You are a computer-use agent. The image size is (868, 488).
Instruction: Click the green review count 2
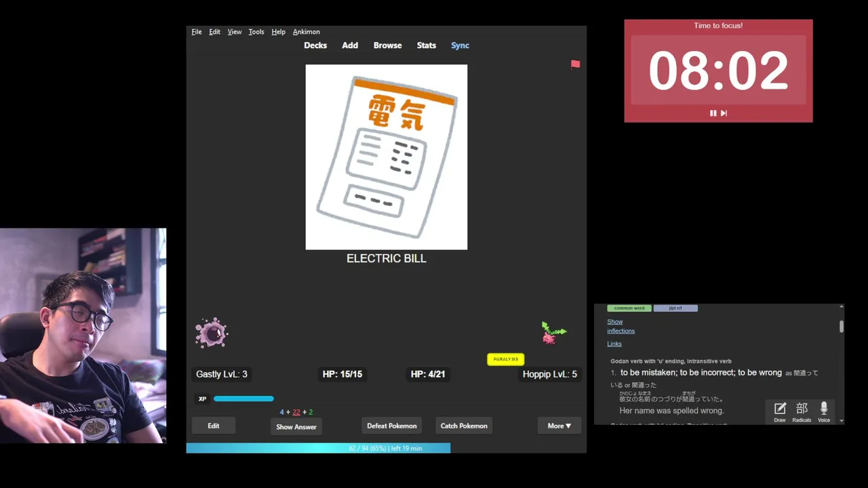pyautogui.click(x=311, y=412)
